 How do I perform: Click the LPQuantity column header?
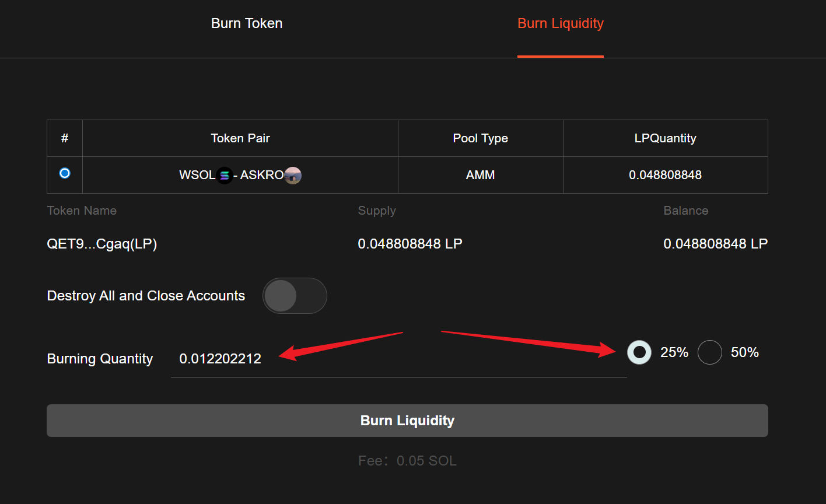pyautogui.click(x=665, y=138)
